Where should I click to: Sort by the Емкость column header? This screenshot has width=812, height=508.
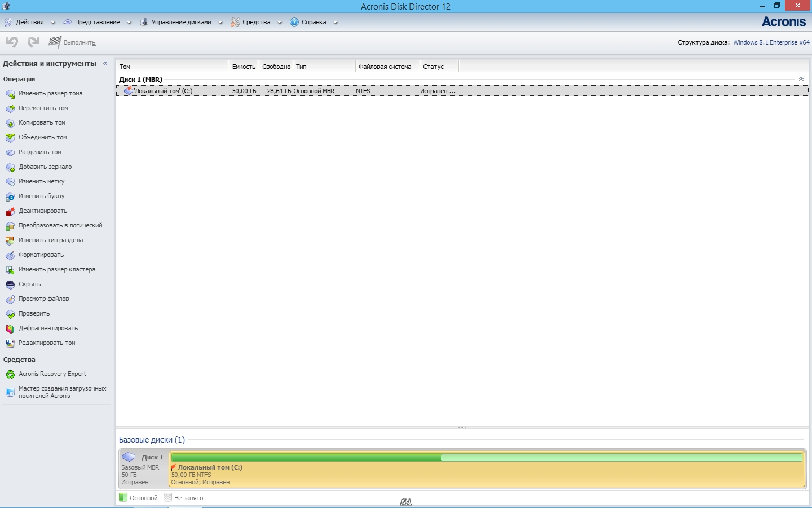click(244, 67)
